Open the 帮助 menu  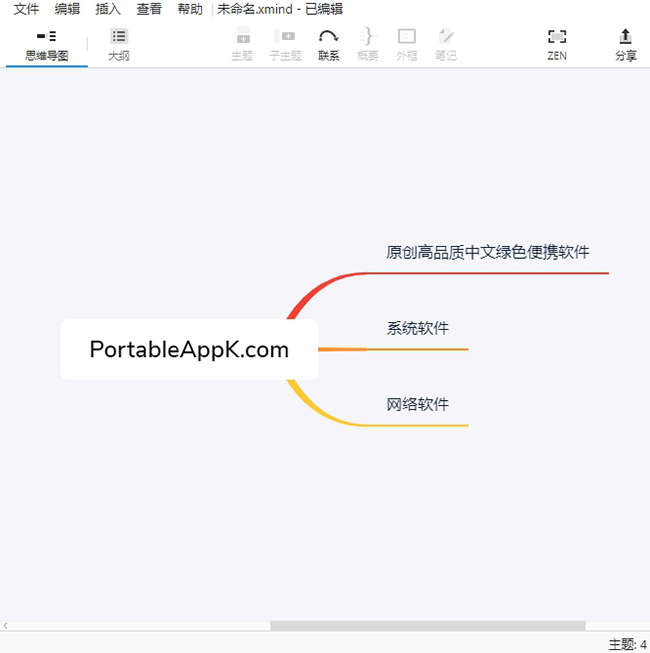point(190,9)
